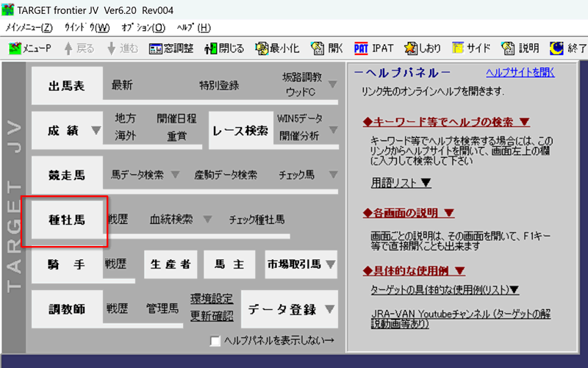The width and height of the screenshot is (588, 368).
Task: Click the 戻る up-arrow icon
Action: [x=68, y=48]
